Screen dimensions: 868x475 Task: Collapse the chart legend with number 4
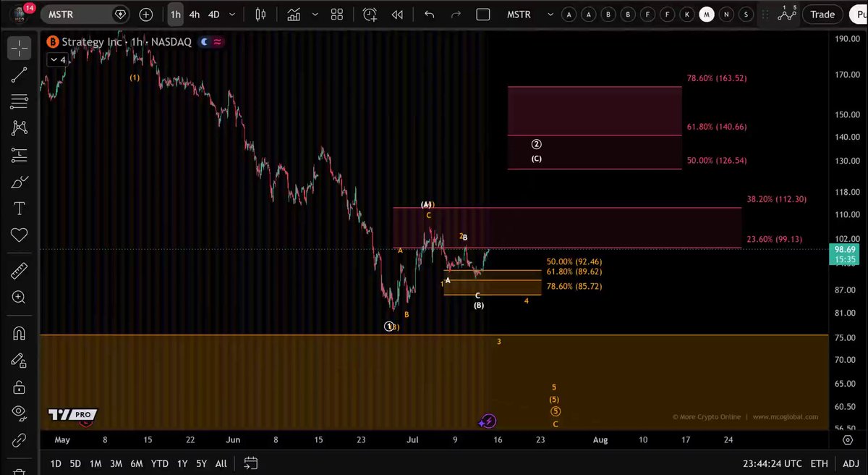tap(57, 59)
